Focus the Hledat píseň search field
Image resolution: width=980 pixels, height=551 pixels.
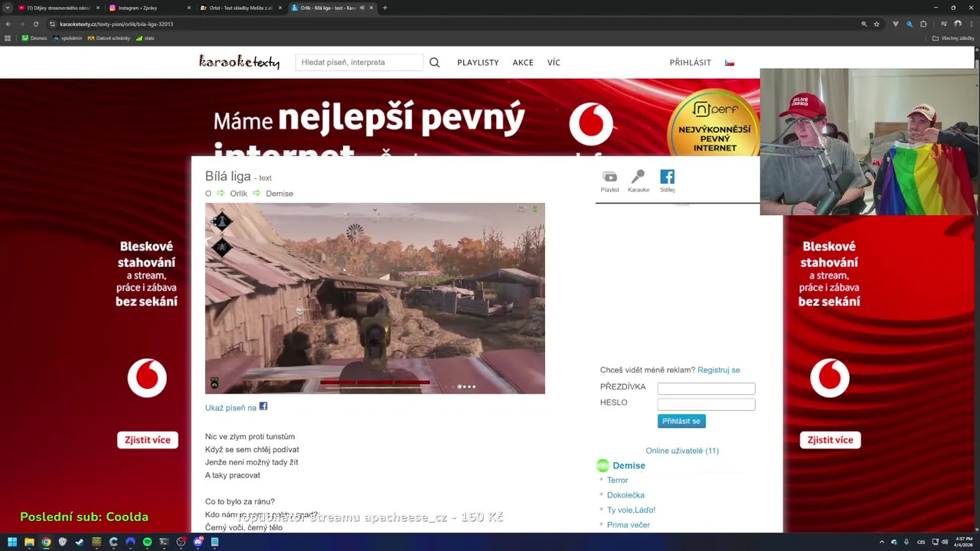coord(359,63)
